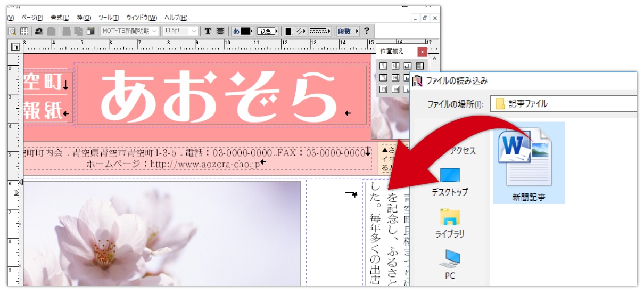Viewport: 644px width, 293px height.
Task: Click fourth icon in top row of 位置揃え
Action: [420, 66]
